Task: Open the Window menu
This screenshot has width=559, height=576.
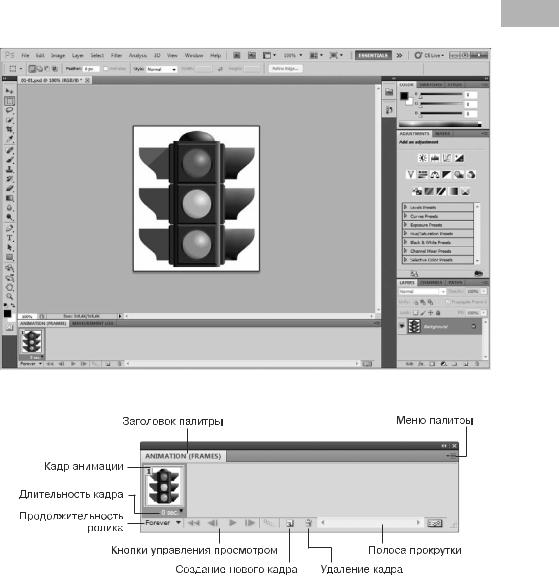Action: click(194, 55)
